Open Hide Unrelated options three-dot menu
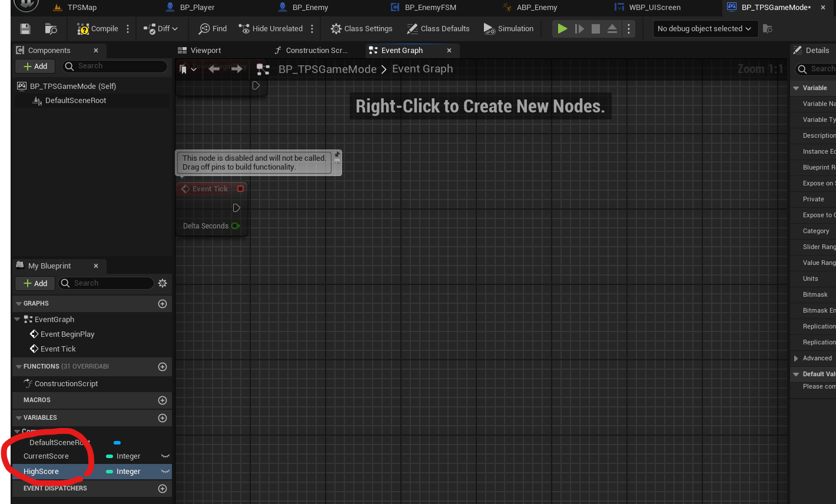836x504 pixels. point(312,29)
